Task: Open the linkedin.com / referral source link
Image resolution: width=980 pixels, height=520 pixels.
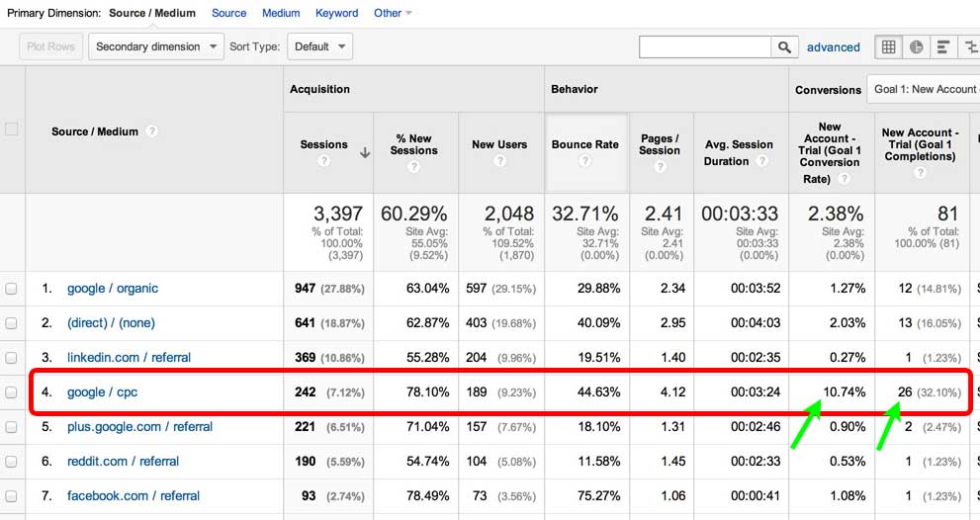Action: [x=129, y=357]
